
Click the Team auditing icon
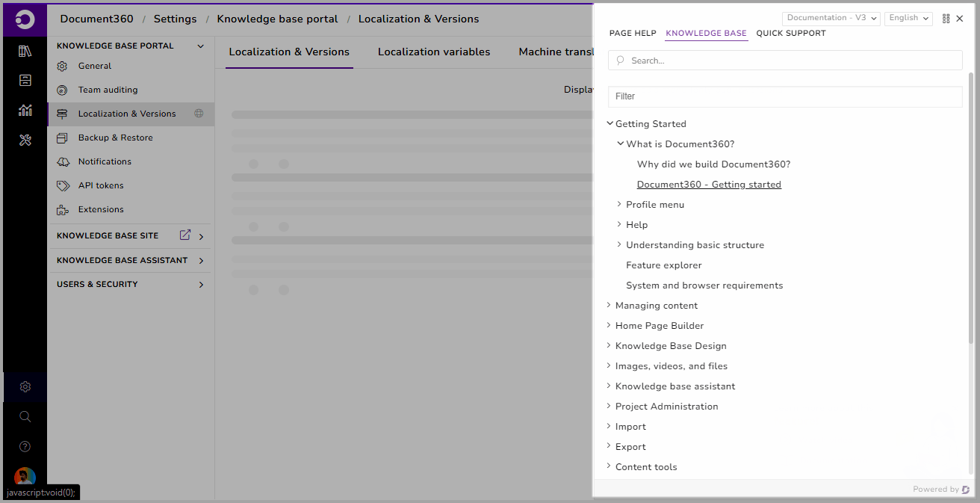[63, 90]
